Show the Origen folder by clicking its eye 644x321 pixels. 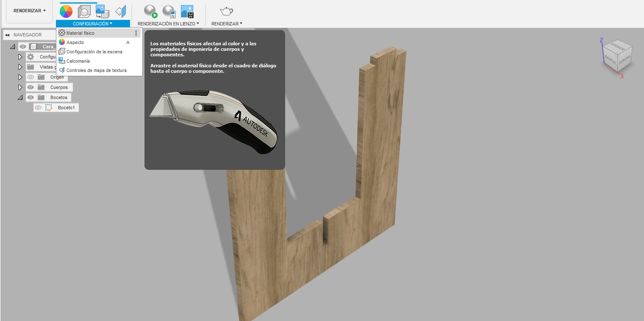[31, 77]
